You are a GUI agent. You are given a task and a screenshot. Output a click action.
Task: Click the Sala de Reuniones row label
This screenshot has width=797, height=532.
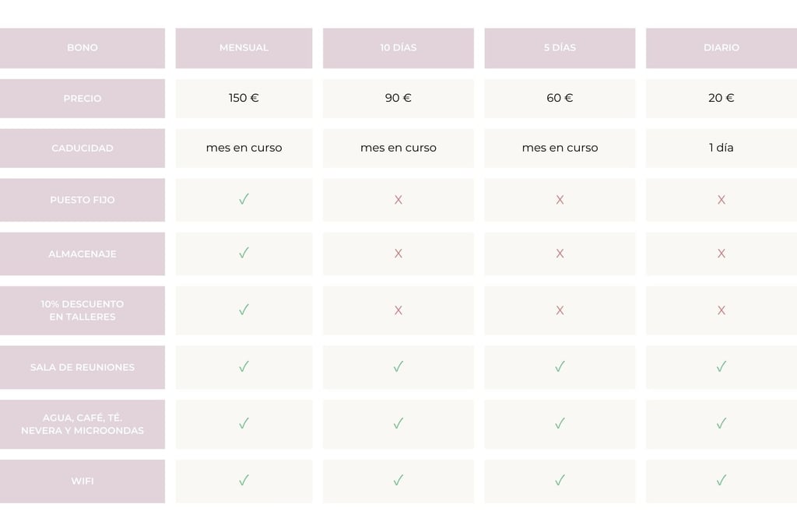[x=83, y=367]
